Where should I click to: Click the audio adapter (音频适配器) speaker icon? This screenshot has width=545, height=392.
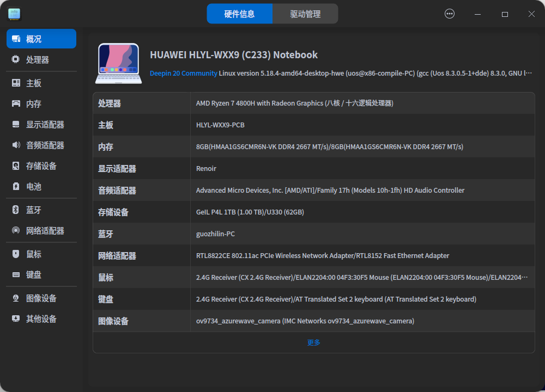pos(16,145)
